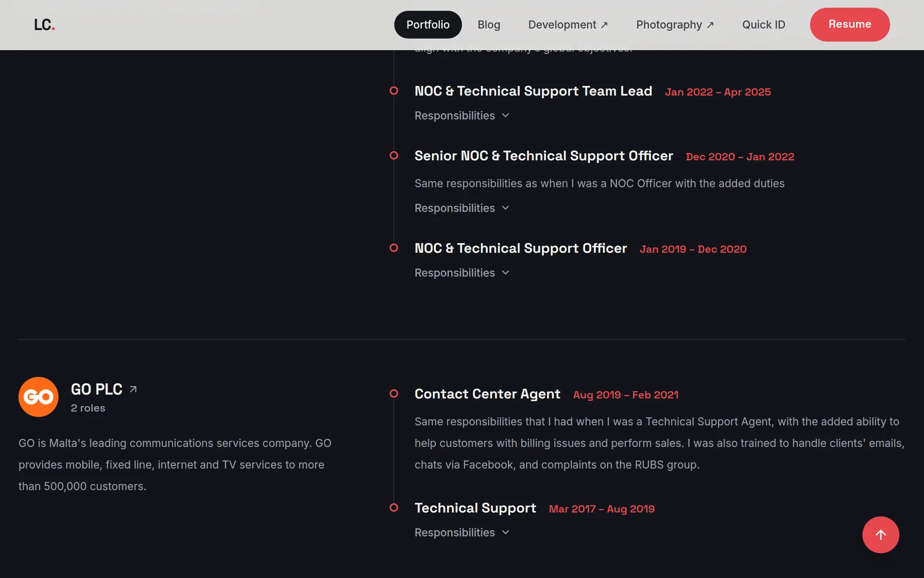Click the Senior NOC & Technical Support Officer title

click(544, 156)
